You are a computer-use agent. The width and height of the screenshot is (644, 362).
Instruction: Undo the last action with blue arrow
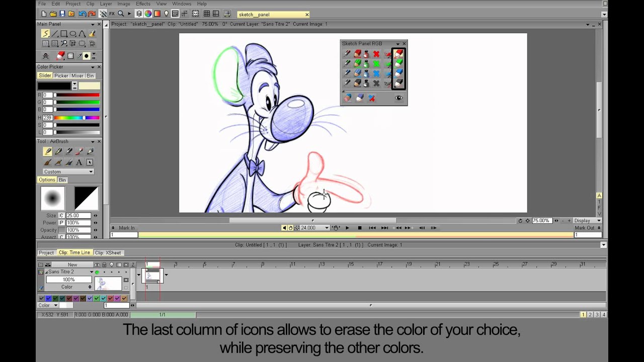83,14
